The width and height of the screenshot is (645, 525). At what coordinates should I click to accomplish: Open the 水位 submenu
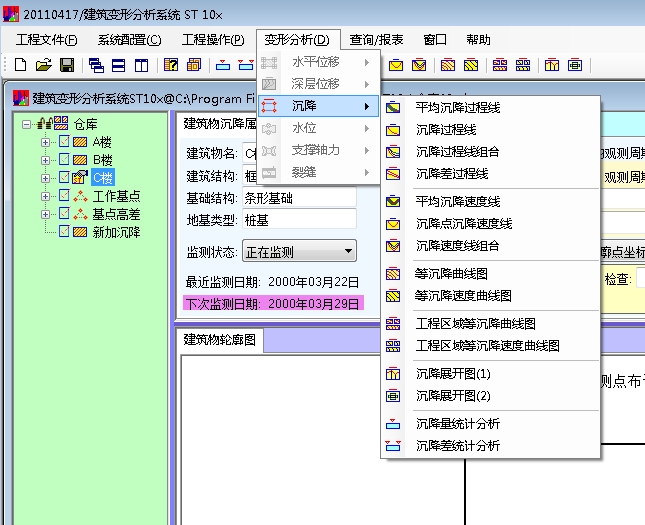(318, 128)
